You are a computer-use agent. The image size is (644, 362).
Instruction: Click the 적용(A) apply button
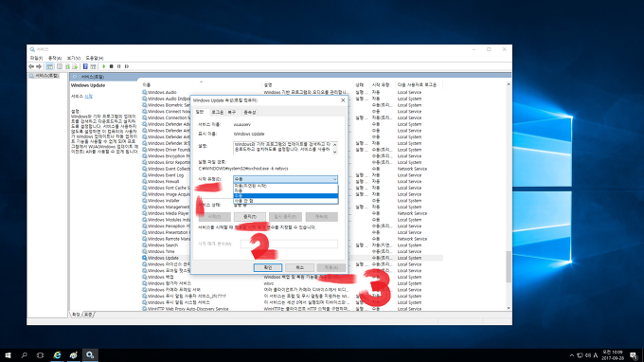(331, 267)
